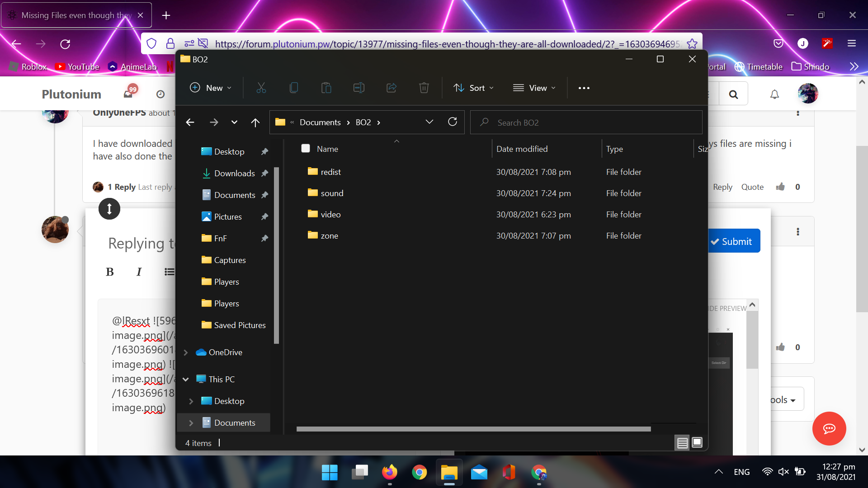Unpin FnF from Quick access
The width and height of the screenshot is (868, 488).
point(264,239)
